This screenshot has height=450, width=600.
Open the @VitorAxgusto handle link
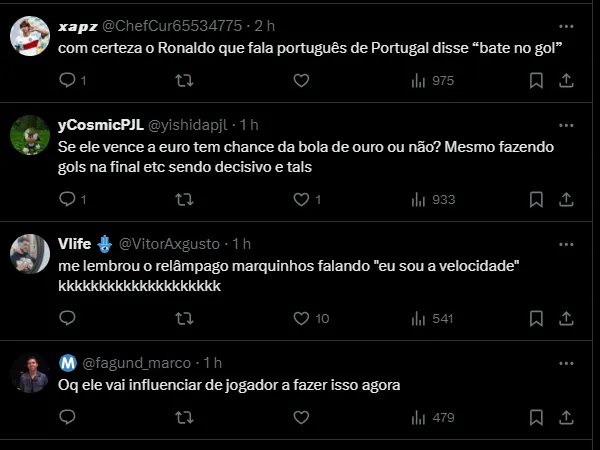[x=171, y=244]
